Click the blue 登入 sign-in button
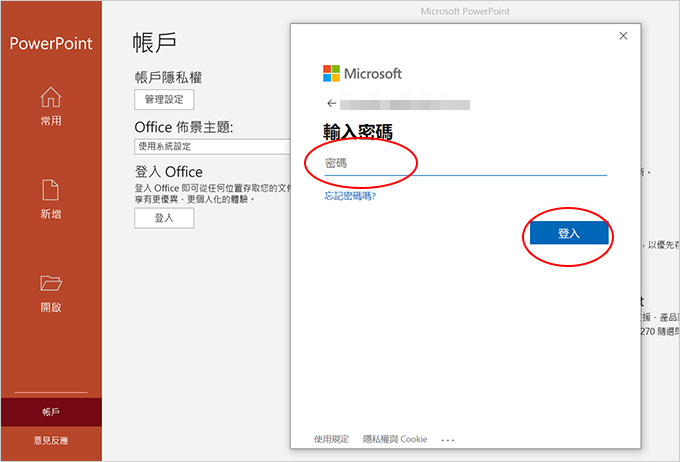 coord(569,233)
